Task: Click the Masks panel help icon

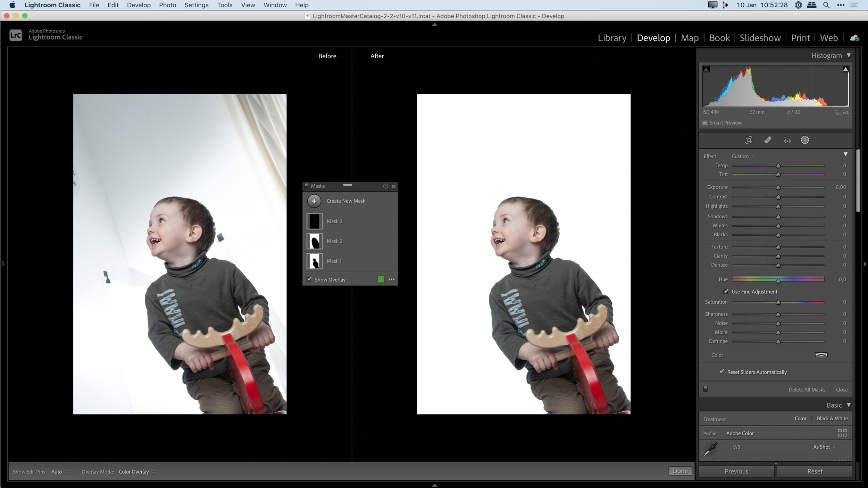Action: click(x=385, y=186)
